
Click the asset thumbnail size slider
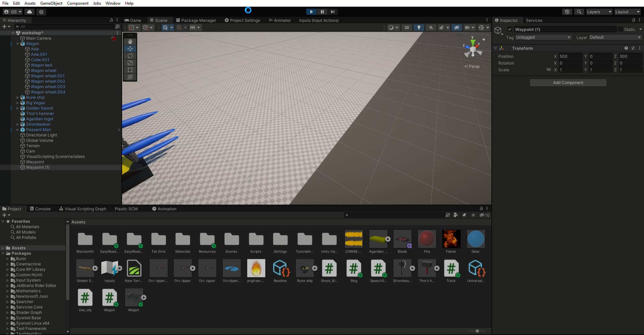[x=477, y=331]
